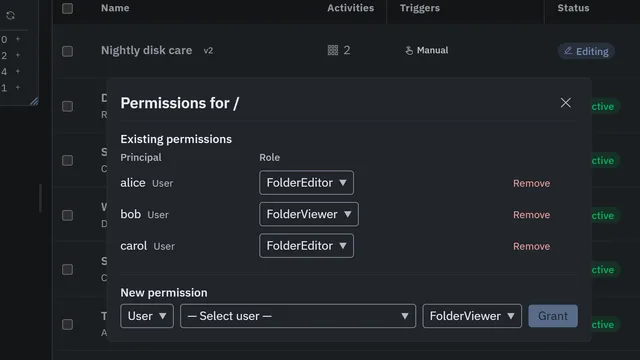This screenshot has width=640, height=360.
Task: Click the pencil icon in Editing badge
Action: pyautogui.click(x=568, y=51)
